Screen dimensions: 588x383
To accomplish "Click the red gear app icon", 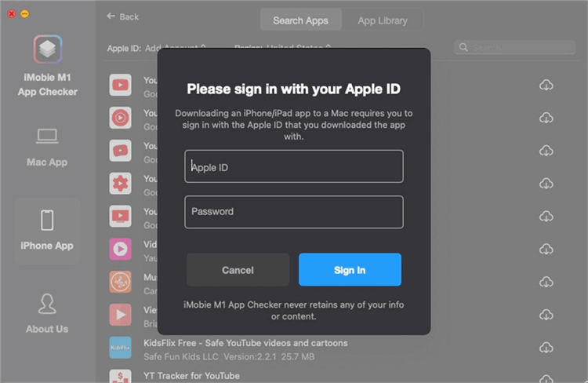I will click(x=121, y=184).
